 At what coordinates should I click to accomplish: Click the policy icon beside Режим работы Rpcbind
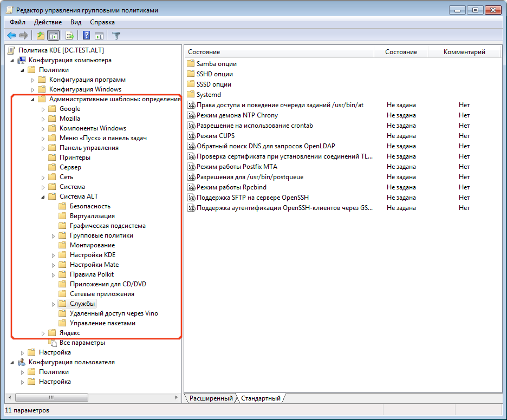[x=191, y=187]
